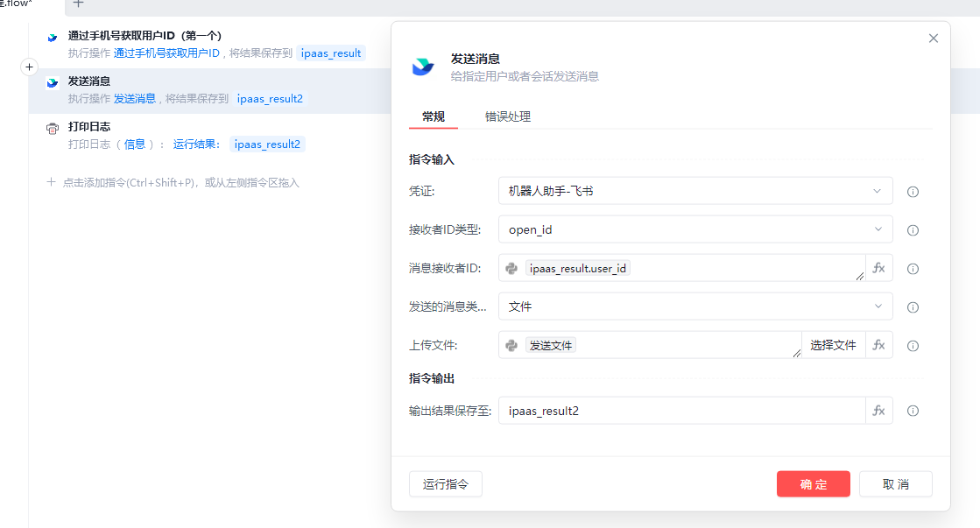Click the 选择文件 button
The width and height of the screenshot is (980, 528).
pyautogui.click(x=833, y=345)
